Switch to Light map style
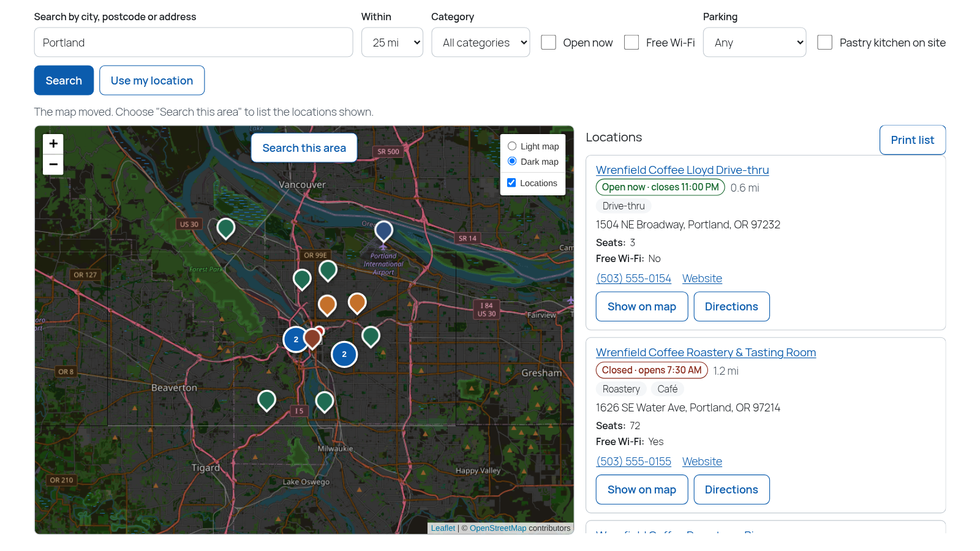 click(512, 146)
